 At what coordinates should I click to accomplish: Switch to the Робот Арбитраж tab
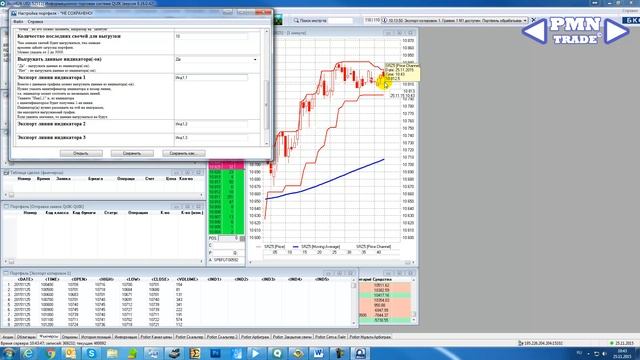(255, 337)
